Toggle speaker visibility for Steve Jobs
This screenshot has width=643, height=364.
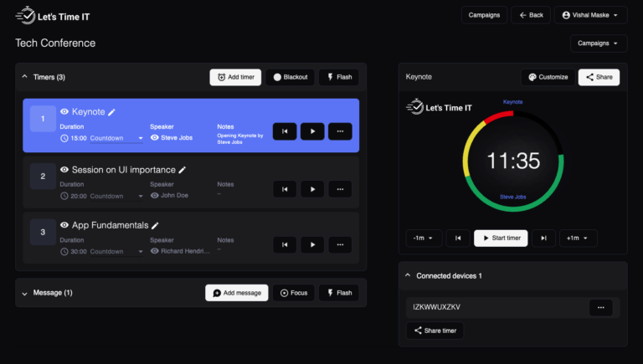[155, 138]
